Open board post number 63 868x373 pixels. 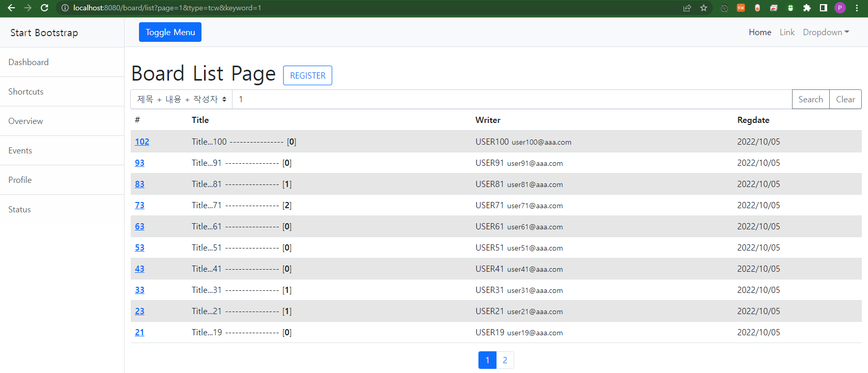click(x=139, y=226)
